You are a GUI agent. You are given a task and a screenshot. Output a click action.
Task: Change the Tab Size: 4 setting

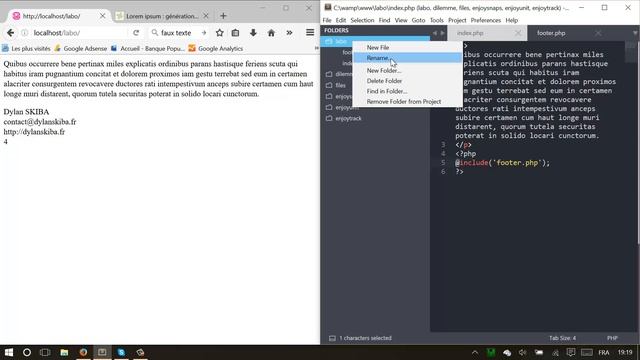point(562,338)
